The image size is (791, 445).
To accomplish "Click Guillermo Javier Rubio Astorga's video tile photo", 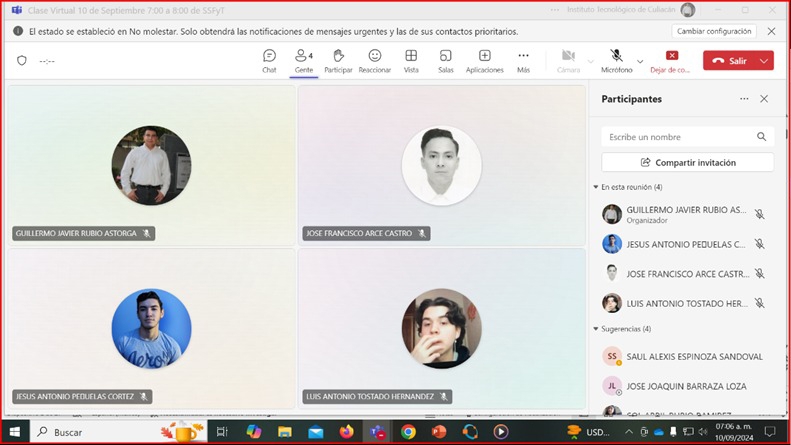I will [x=151, y=165].
